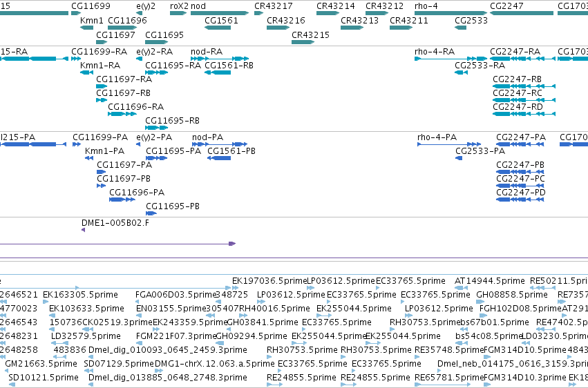The width and height of the screenshot is (588, 388).
Task: Click the CG2247-PD protein label
Action: click(521, 193)
